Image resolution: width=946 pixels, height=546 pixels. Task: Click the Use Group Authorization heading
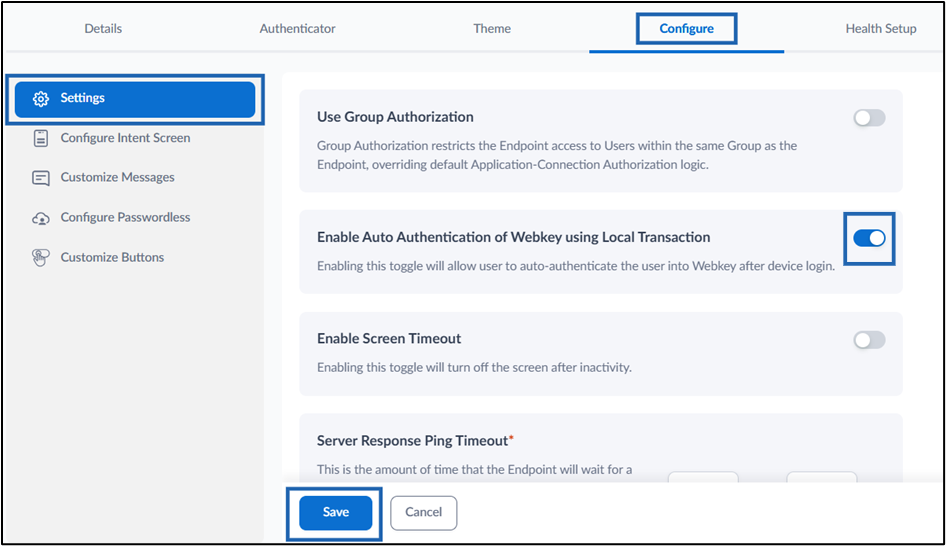click(395, 117)
